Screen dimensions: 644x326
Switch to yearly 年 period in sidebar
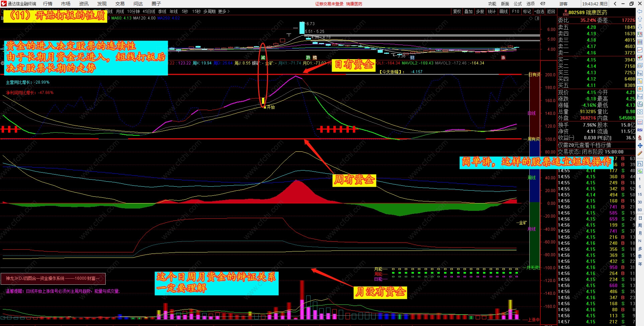tap(640, 264)
